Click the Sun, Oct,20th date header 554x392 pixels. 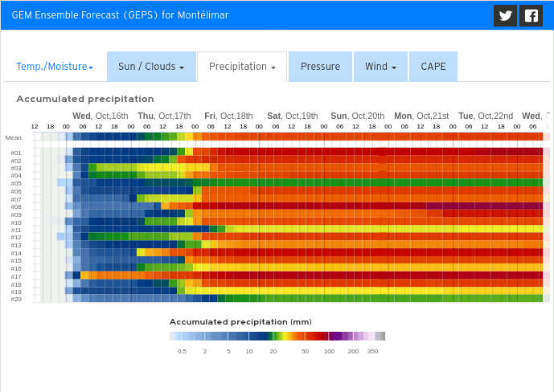click(358, 116)
